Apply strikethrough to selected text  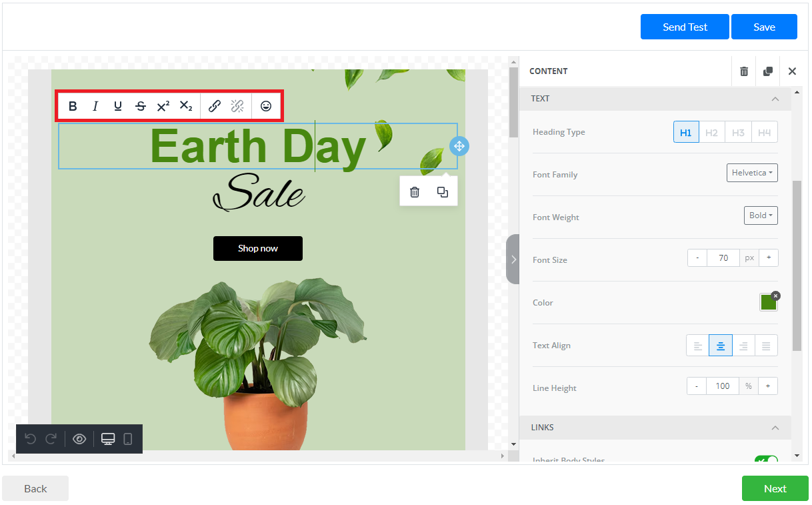[141, 106]
